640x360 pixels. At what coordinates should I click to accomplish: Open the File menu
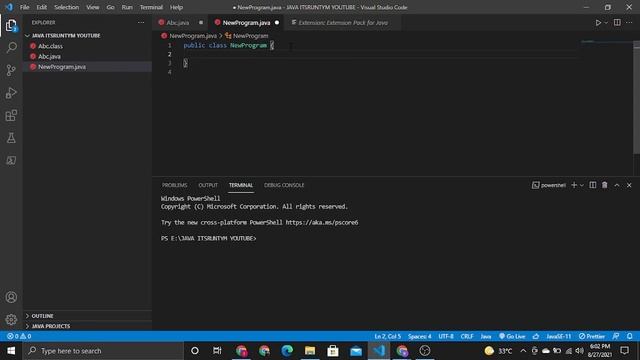click(x=24, y=7)
